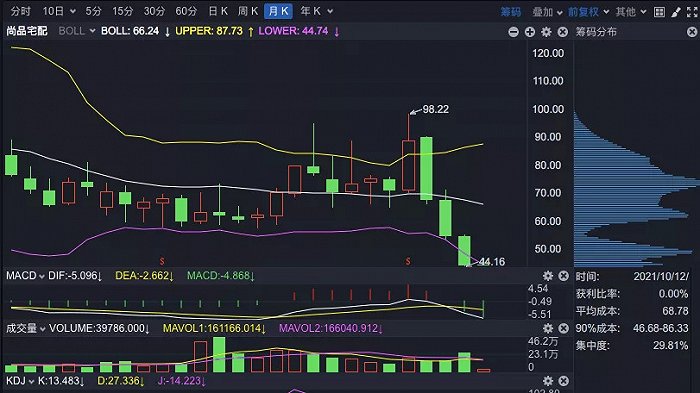Close the KDJ indicator panel
Viewport: 700px width, 393px height.
click(x=563, y=381)
